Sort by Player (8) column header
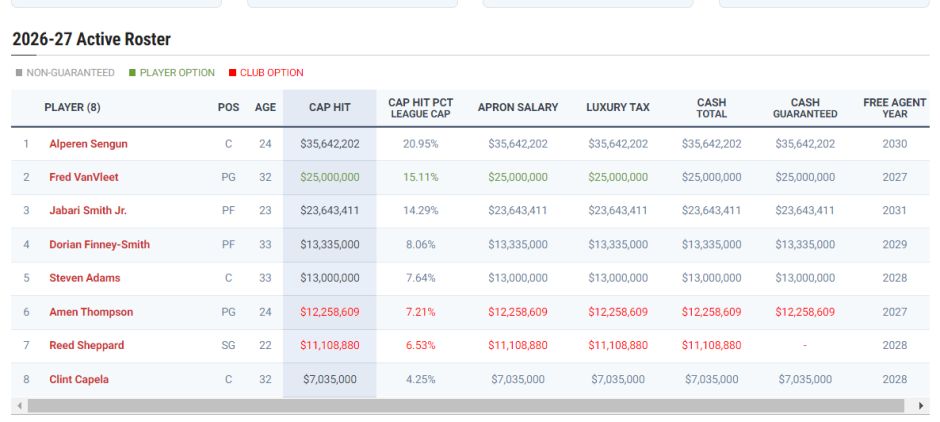 point(72,108)
